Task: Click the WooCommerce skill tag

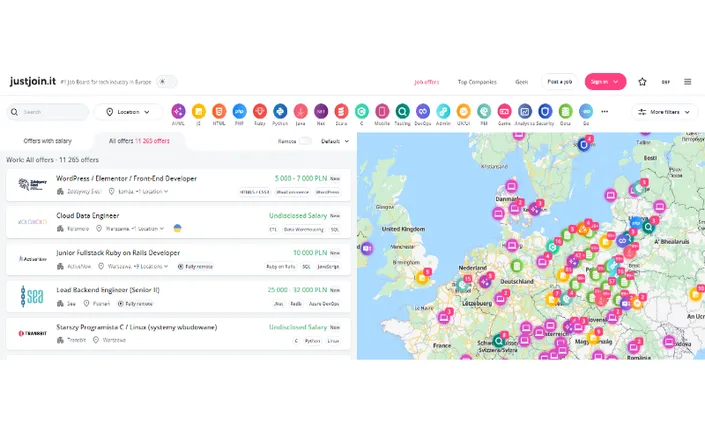Action: click(x=292, y=192)
